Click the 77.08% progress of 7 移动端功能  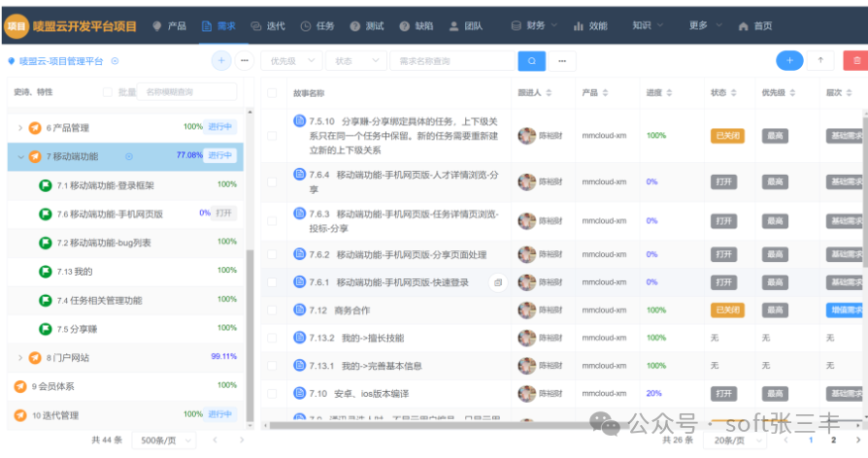pyautogui.click(x=189, y=155)
